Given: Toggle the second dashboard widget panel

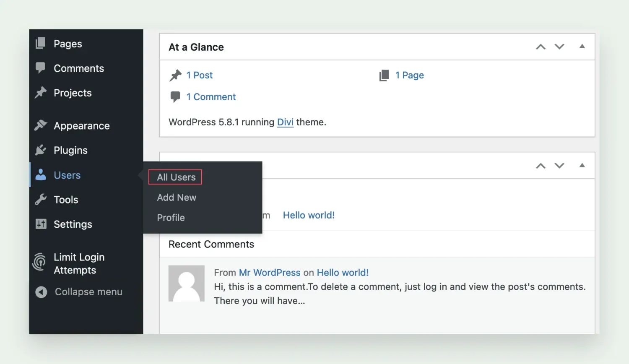Looking at the screenshot, I should [582, 166].
